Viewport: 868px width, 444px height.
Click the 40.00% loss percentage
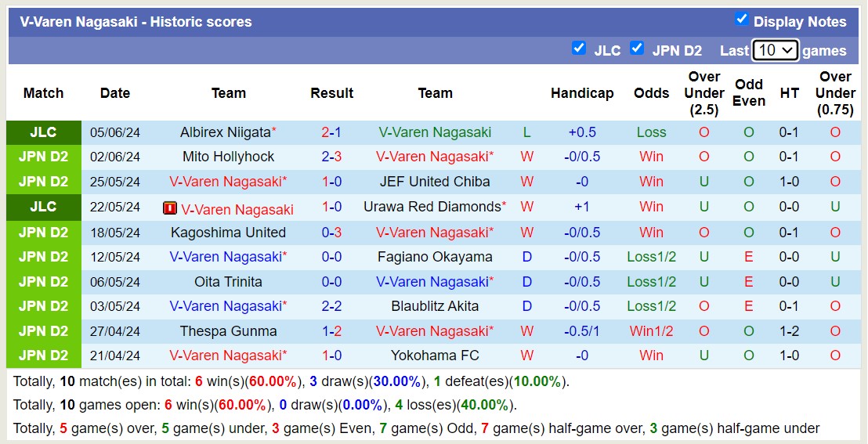click(484, 406)
